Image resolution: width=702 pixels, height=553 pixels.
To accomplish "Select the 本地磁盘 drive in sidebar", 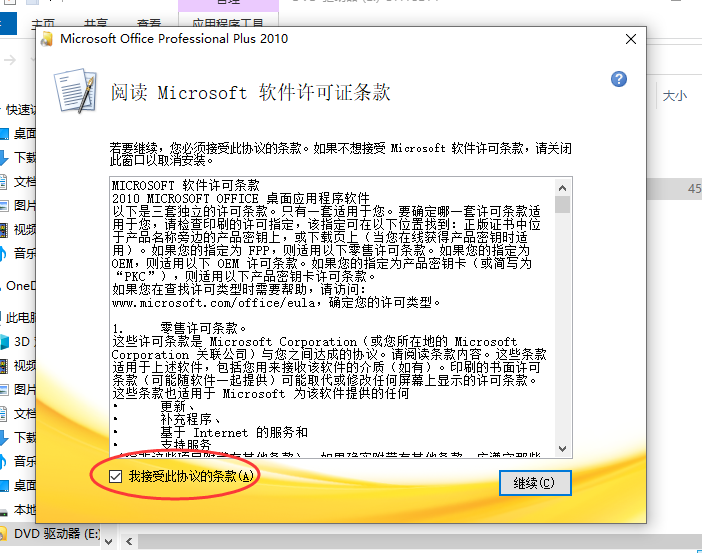I will (x=18, y=510).
